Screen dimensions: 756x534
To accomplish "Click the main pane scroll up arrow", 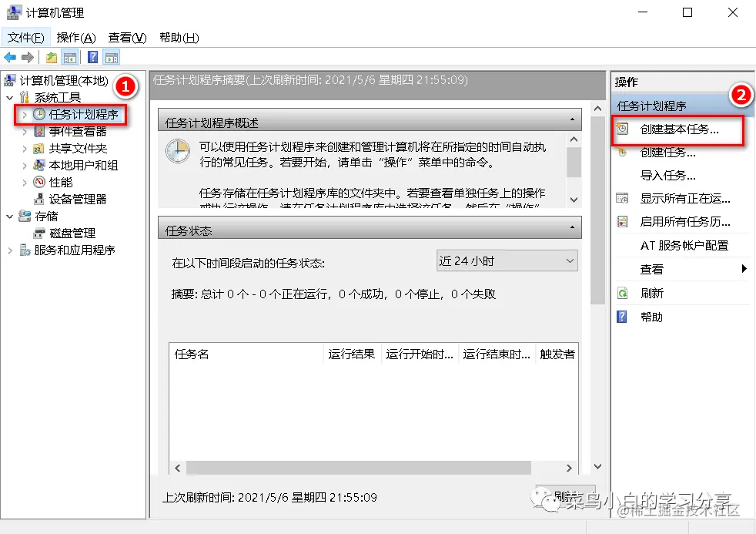I will [x=598, y=109].
